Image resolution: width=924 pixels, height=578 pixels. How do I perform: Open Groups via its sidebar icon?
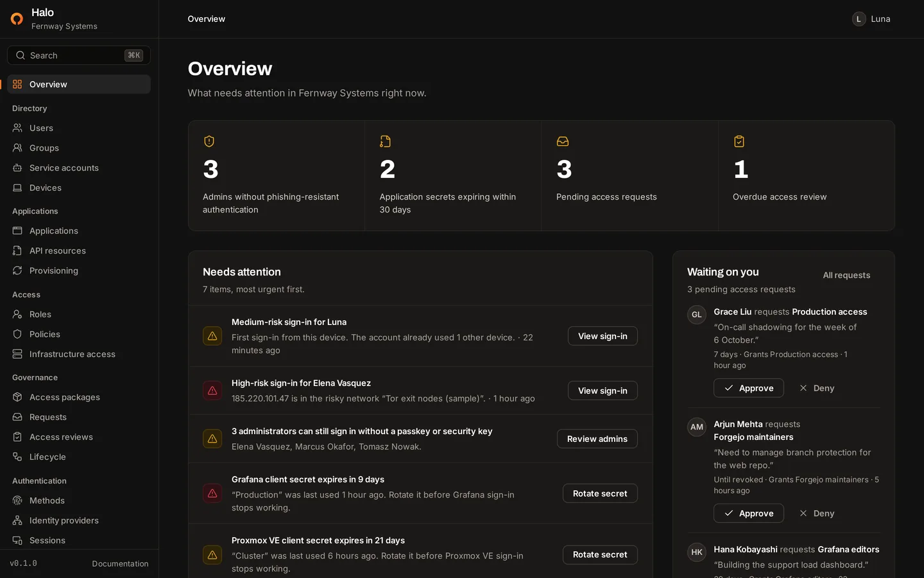[17, 148]
